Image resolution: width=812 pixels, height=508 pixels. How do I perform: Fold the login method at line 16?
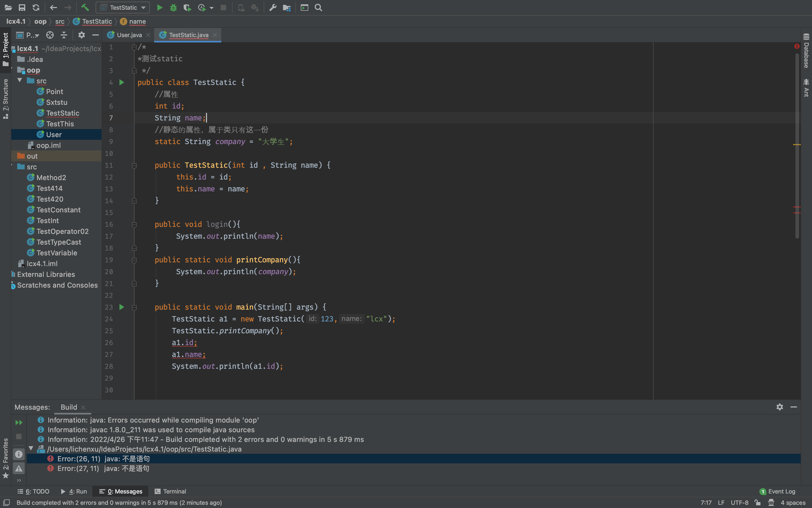[134, 224]
